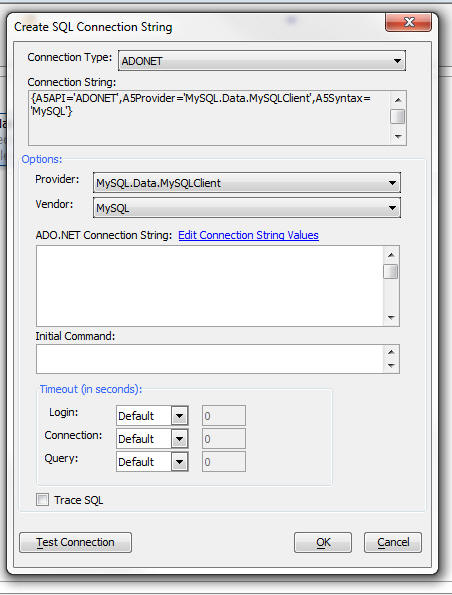
Task: Click ADO.NET string box scroll up arrow
Action: pyautogui.click(x=391, y=255)
